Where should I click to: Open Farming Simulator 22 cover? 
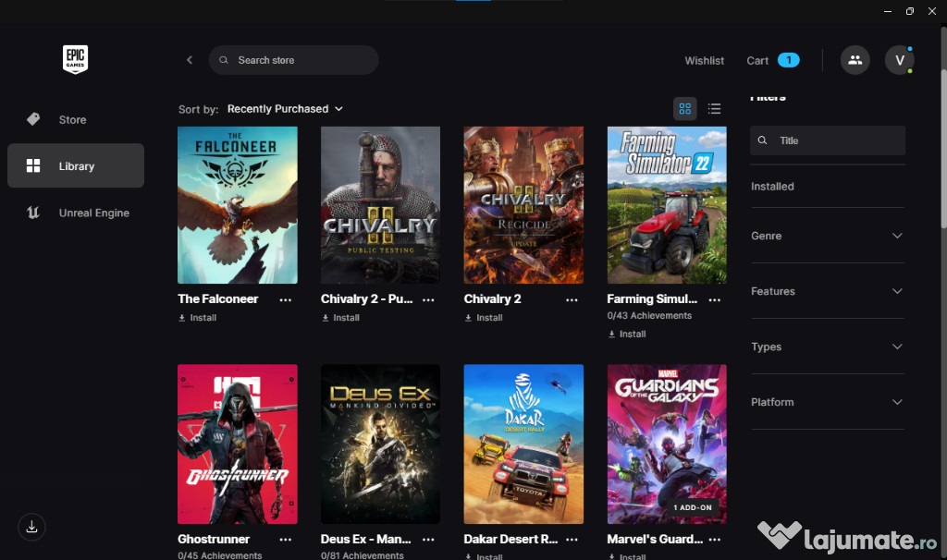[667, 205]
